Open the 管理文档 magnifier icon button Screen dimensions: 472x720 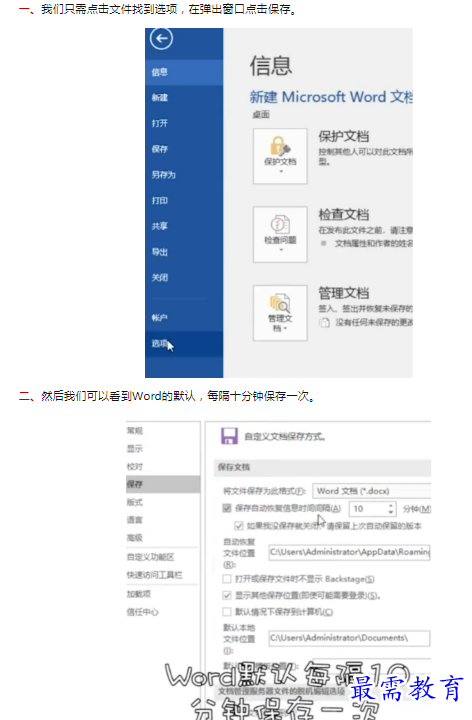pyautogui.click(x=280, y=313)
